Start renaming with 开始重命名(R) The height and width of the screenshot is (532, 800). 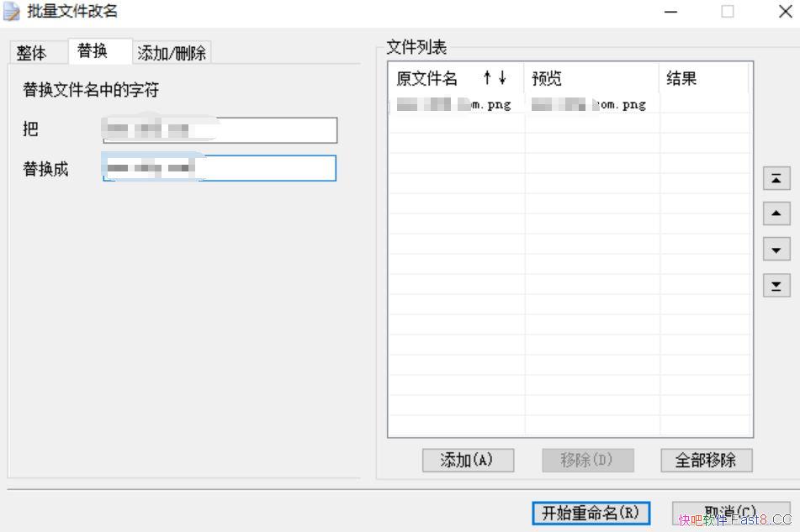tap(591, 513)
